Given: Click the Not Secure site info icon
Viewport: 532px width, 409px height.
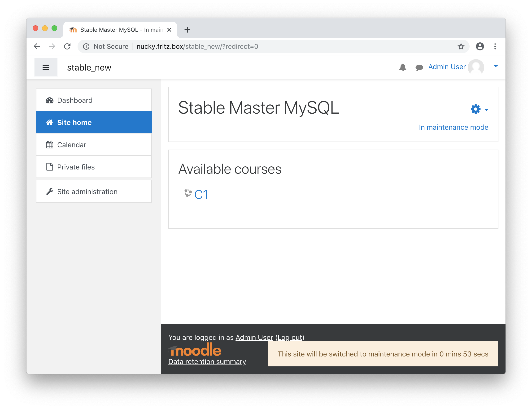Looking at the screenshot, I should coord(86,46).
